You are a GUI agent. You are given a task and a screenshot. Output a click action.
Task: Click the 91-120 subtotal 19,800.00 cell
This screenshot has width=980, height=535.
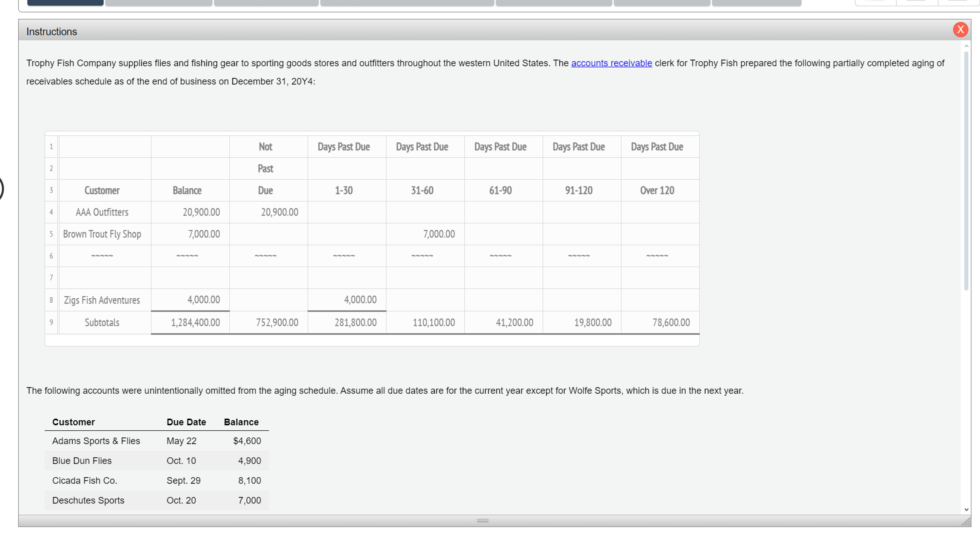click(x=592, y=322)
